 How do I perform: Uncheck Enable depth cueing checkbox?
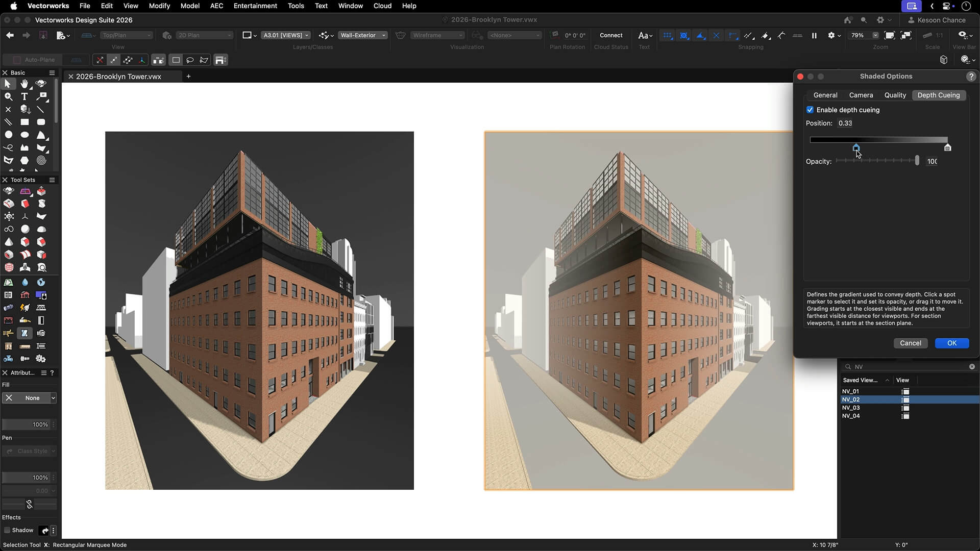(x=810, y=110)
